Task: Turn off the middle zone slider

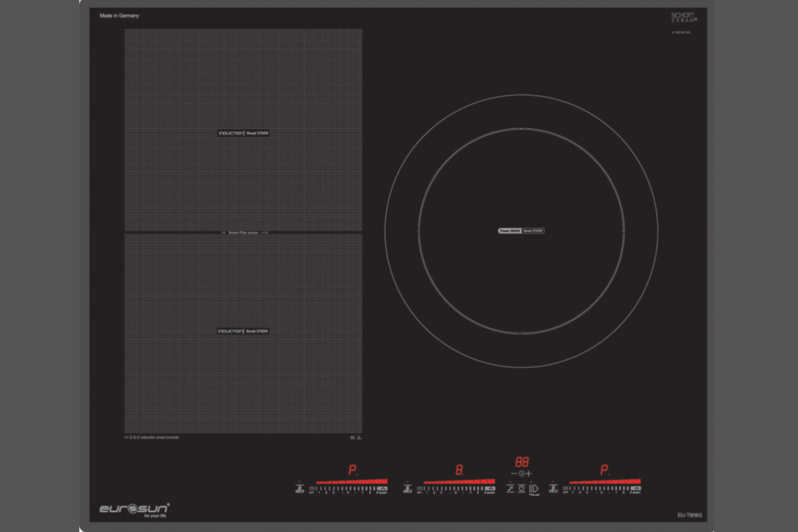Action: [x=420, y=488]
